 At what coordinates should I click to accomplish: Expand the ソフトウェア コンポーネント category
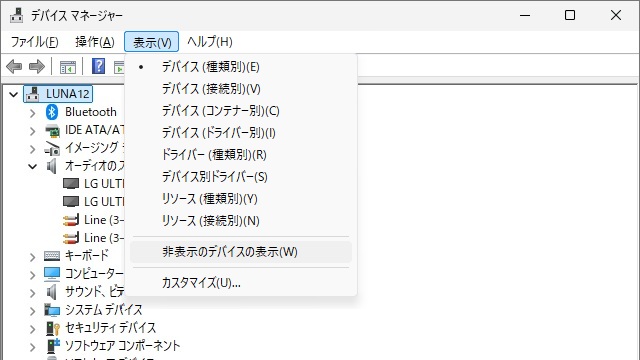[x=33, y=347]
